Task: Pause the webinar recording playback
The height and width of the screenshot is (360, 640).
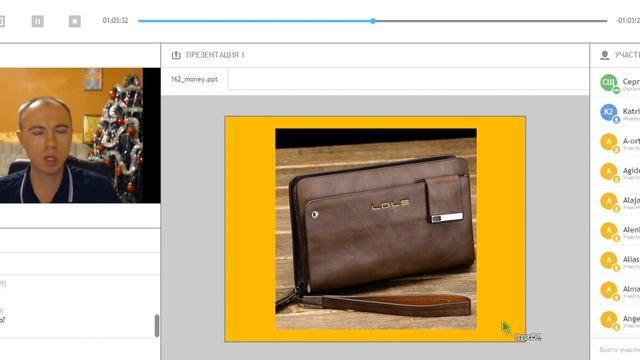Action: [38, 21]
